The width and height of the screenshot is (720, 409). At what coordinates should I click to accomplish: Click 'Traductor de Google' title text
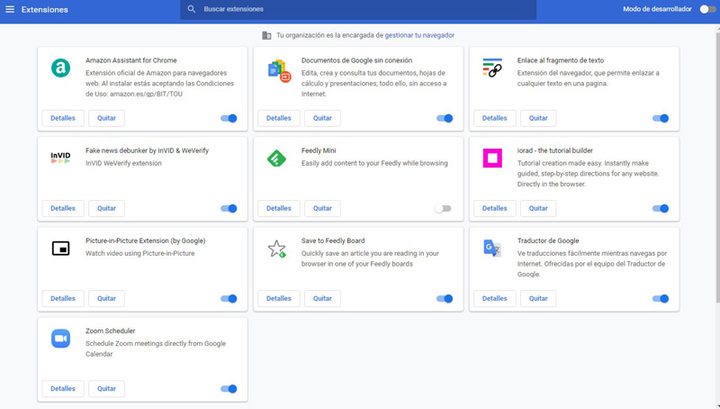pos(548,241)
